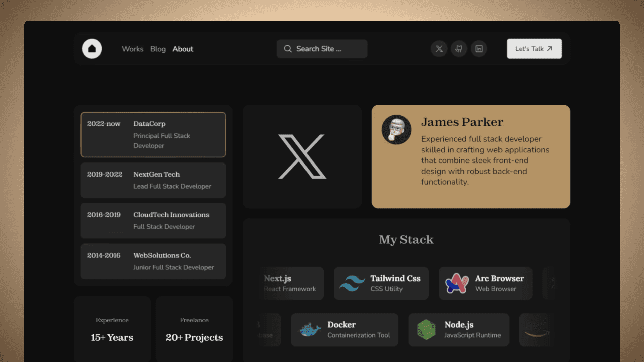This screenshot has width=644, height=362.
Task: Open the Works menu item
Action: coord(132,49)
